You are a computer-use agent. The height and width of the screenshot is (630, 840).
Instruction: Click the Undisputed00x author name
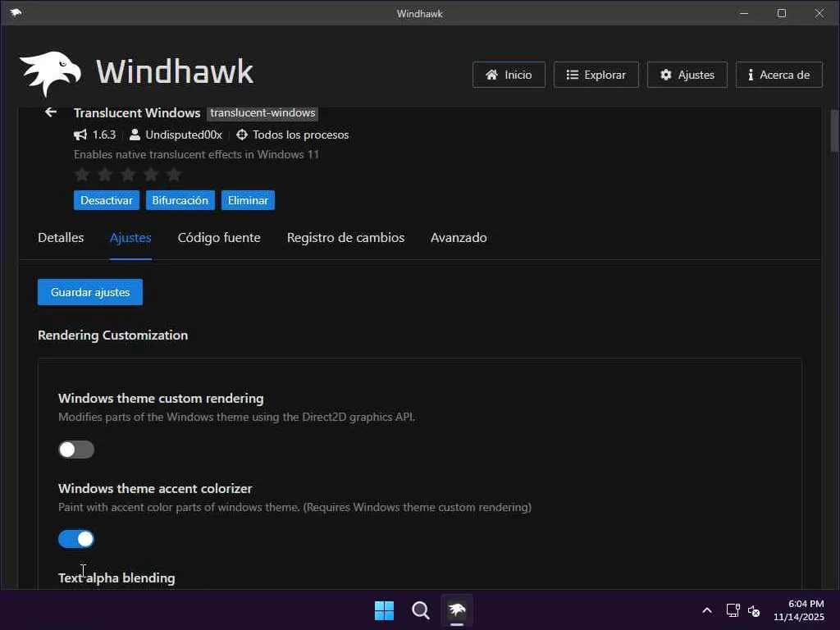tap(184, 135)
